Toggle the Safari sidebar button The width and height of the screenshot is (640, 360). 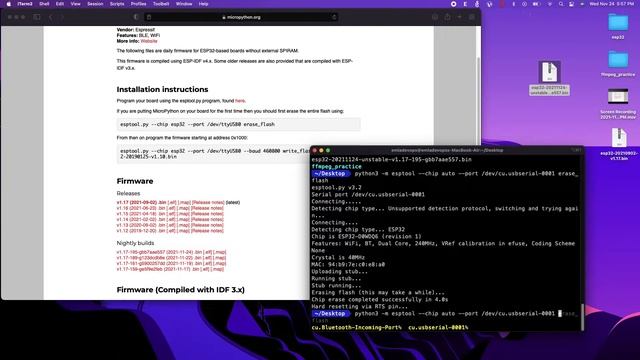click(37, 17)
